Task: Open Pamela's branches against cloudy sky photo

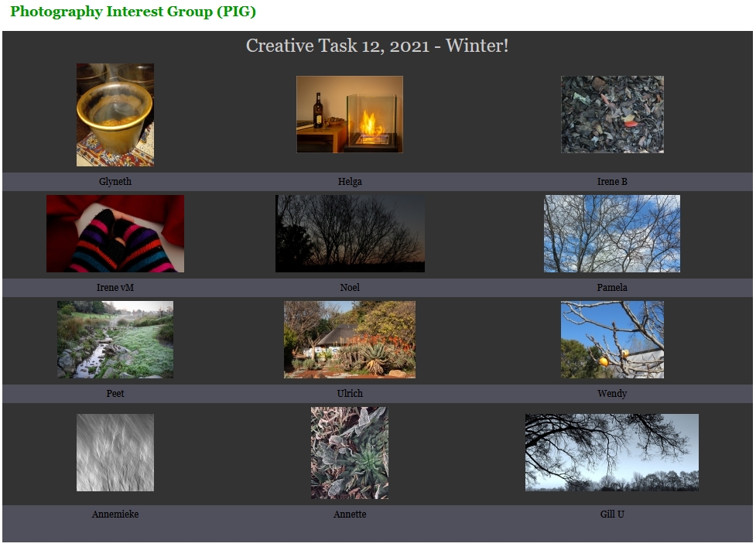Action: click(x=612, y=234)
